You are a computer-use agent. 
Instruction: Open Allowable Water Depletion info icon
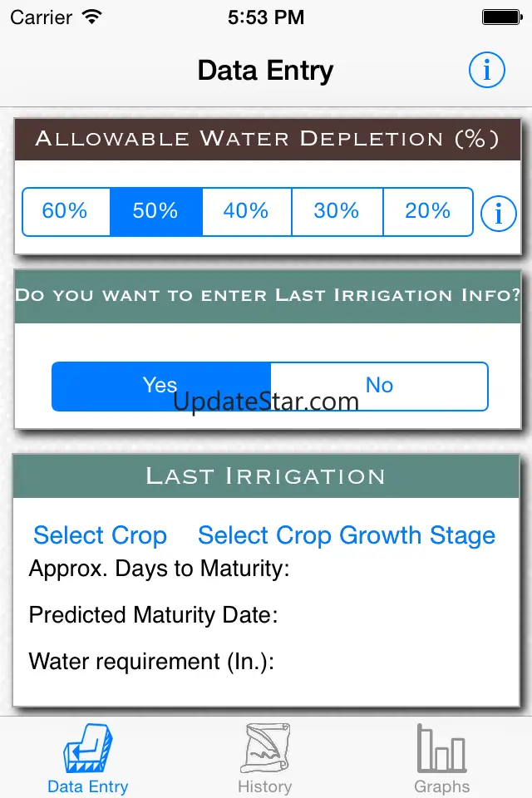499,214
